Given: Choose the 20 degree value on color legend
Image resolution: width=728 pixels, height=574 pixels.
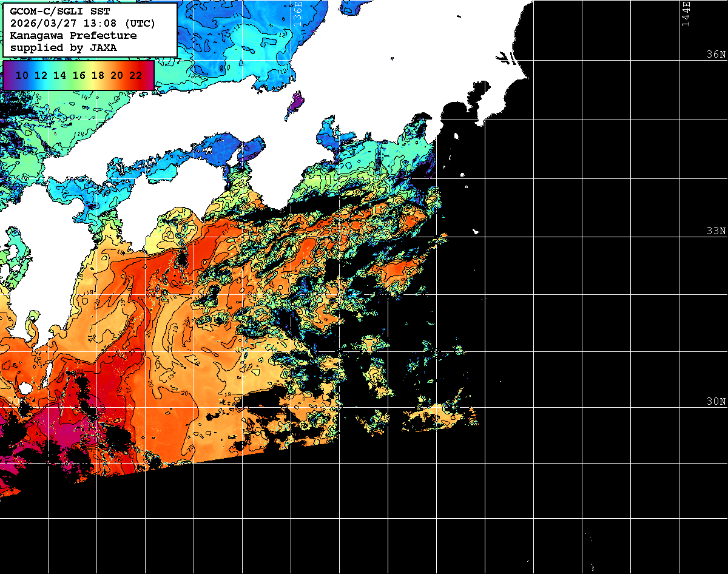Looking at the screenshot, I should pyautogui.click(x=117, y=75).
